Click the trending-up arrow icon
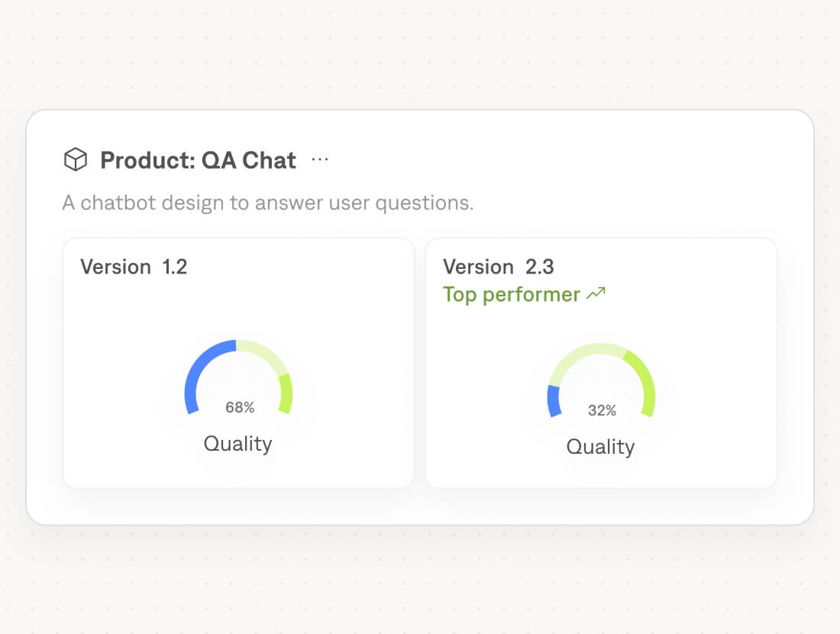This screenshot has height=634, width=840. [596, 294]
